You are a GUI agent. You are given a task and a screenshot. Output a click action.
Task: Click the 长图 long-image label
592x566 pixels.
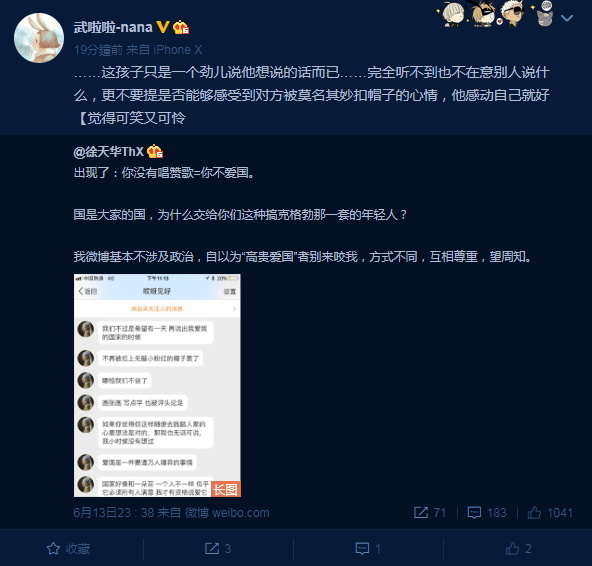[x=225, y=489]
